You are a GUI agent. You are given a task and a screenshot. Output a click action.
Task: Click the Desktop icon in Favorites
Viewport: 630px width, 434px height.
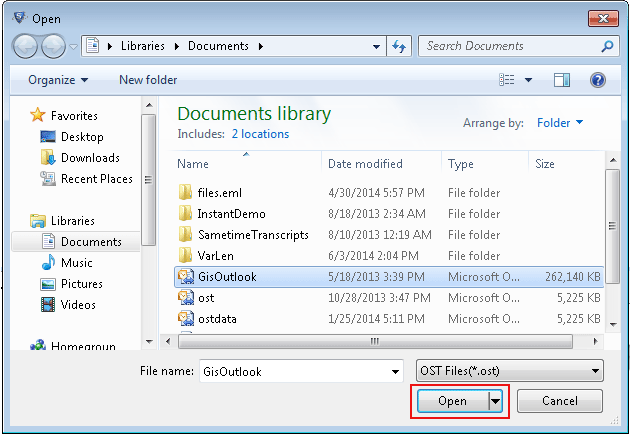click(48, 137)
